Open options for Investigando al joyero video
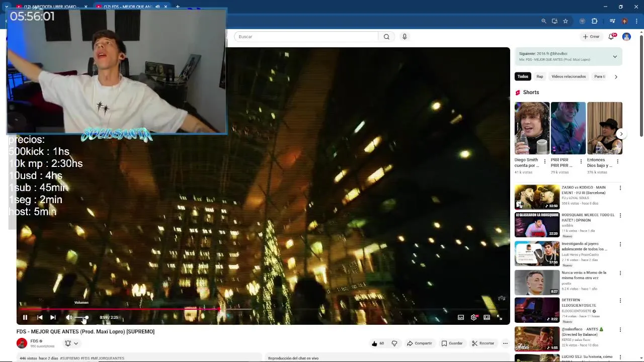The height and width of the screenshot is (362, 644). coord(620,244)
